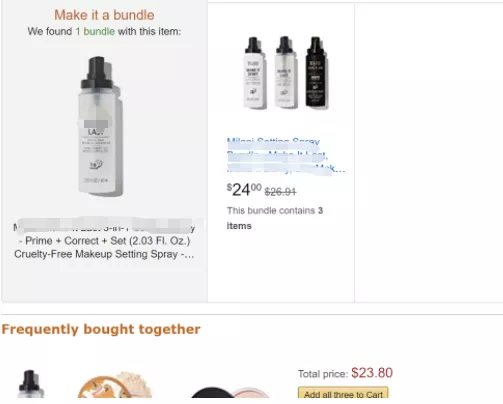Click the leftmost white bottle in bundle image
Image resolution: width=503 pixels, height=404 pixels.
(255, 73)
